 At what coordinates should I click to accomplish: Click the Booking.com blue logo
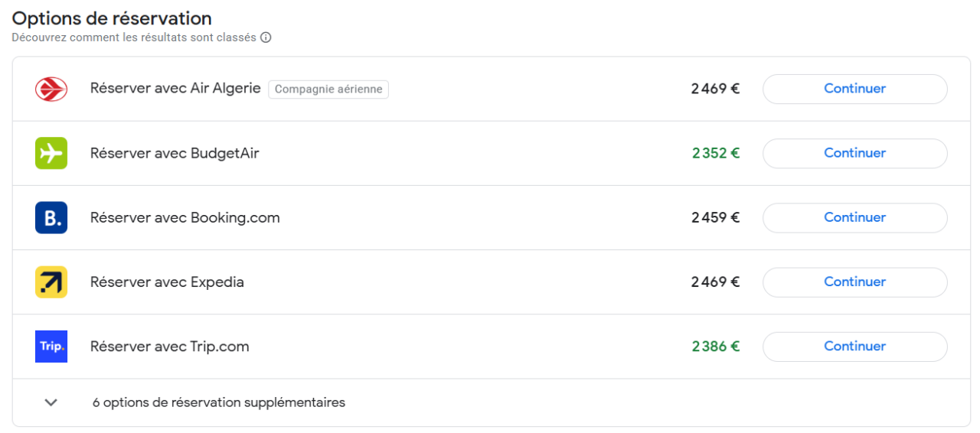[51, 217]
